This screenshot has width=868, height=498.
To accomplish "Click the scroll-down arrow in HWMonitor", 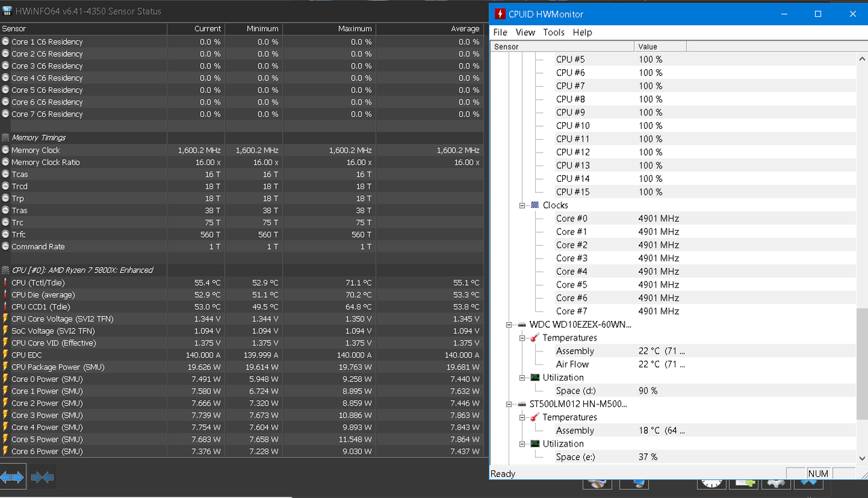I will 862,459.
